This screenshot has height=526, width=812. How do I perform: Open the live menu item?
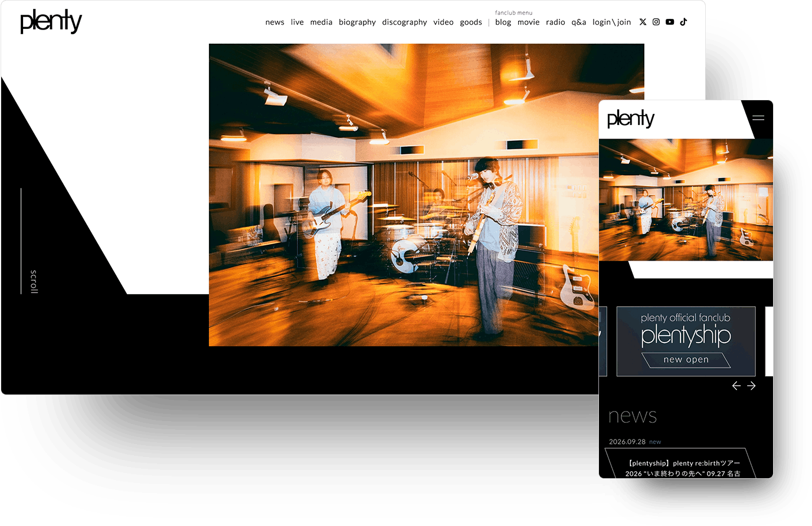297,22
